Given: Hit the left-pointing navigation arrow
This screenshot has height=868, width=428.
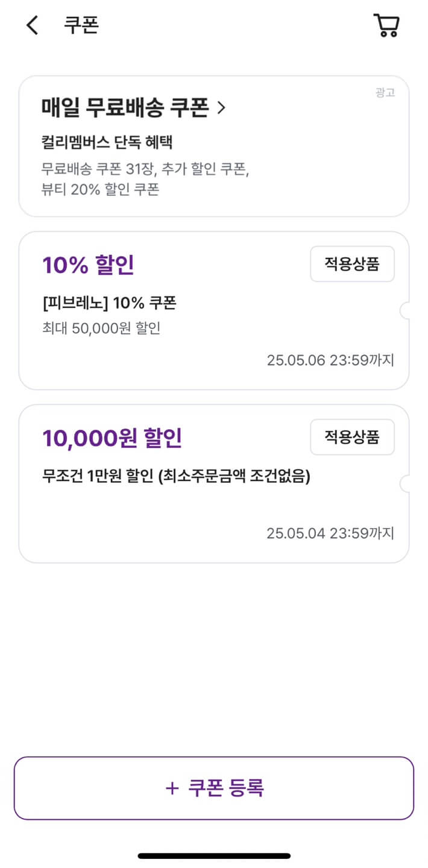Looking at the screenshot, I should [31, 25].
